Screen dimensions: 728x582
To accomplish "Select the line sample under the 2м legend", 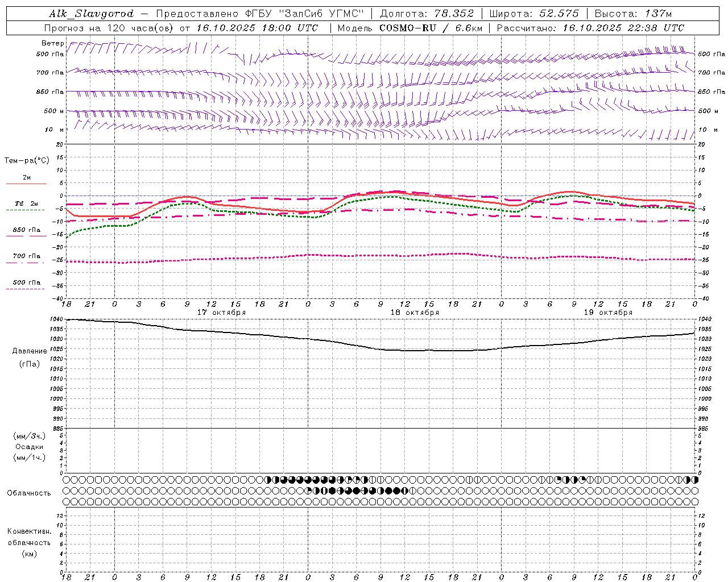I will point(26,184).
